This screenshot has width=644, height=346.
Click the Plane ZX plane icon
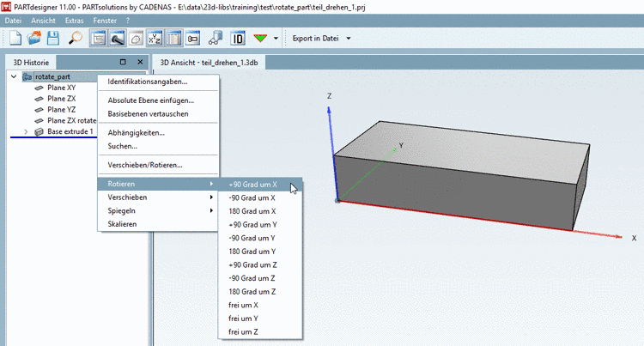pos(39,99)
